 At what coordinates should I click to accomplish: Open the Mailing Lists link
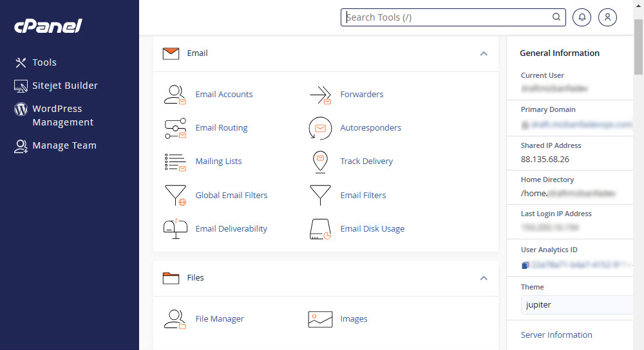(218, 161)
